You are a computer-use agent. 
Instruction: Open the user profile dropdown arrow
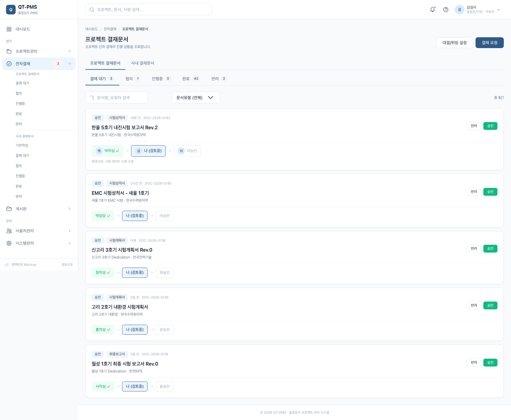(x=499, y=10)
